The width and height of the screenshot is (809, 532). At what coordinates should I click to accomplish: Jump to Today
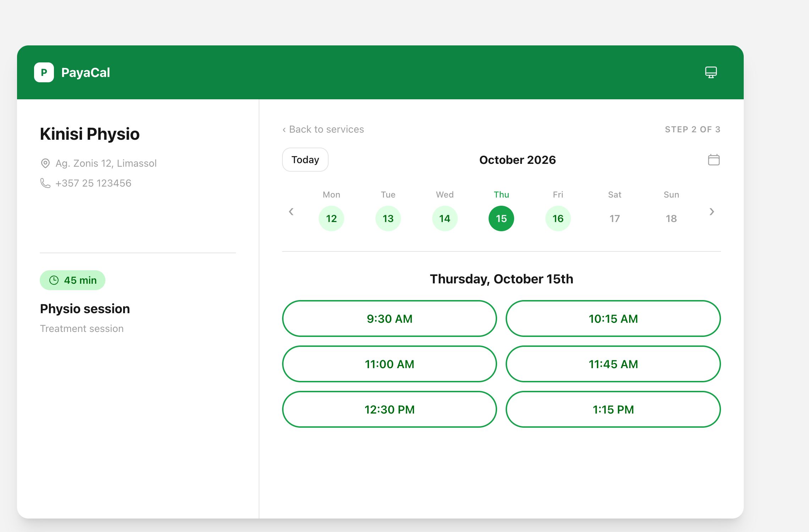click(305, 160)
